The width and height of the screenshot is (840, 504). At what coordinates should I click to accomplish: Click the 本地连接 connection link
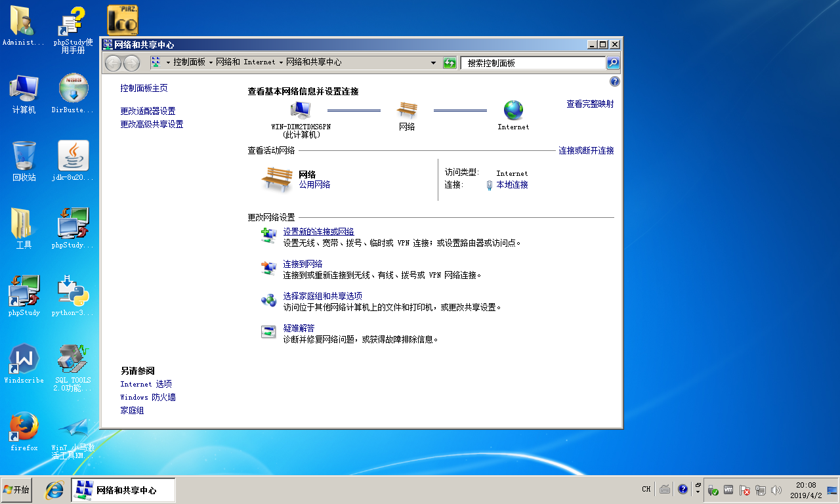(512, 185)
